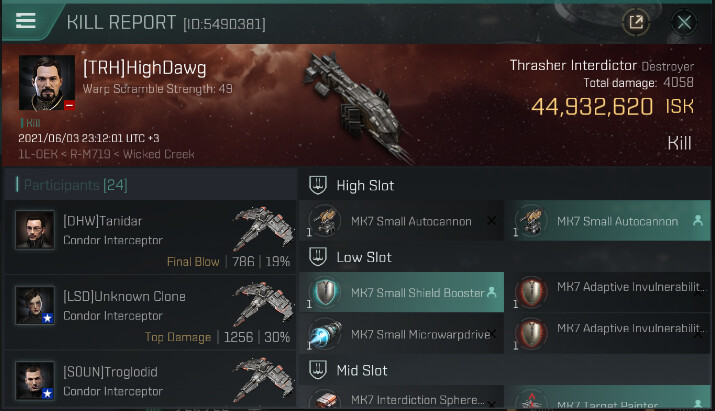Click the MK7 Small Shield Booster icon
715x411 pixels.
click(325, 292)
